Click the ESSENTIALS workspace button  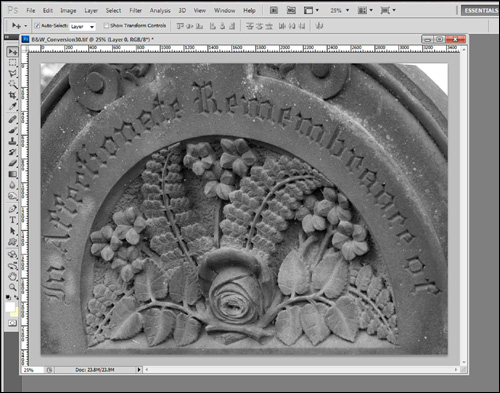point(480,11)
